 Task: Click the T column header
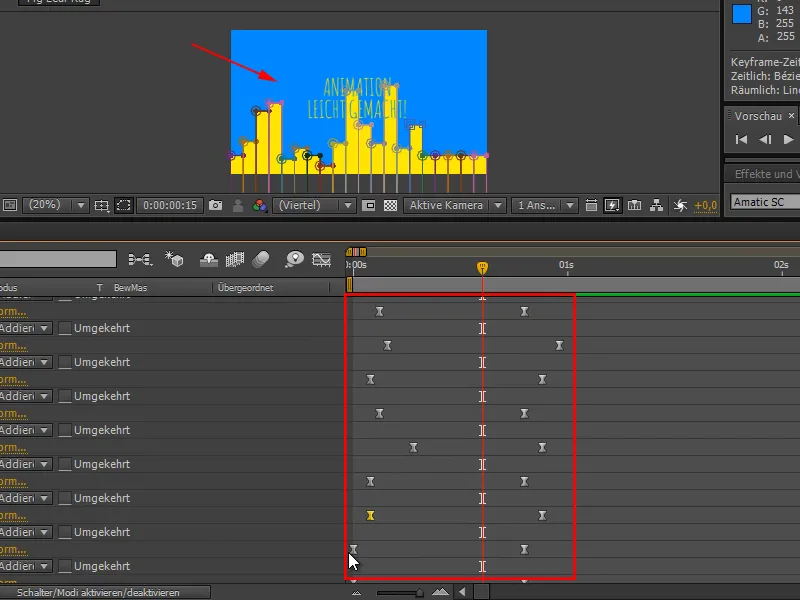(x=99, y=288)
